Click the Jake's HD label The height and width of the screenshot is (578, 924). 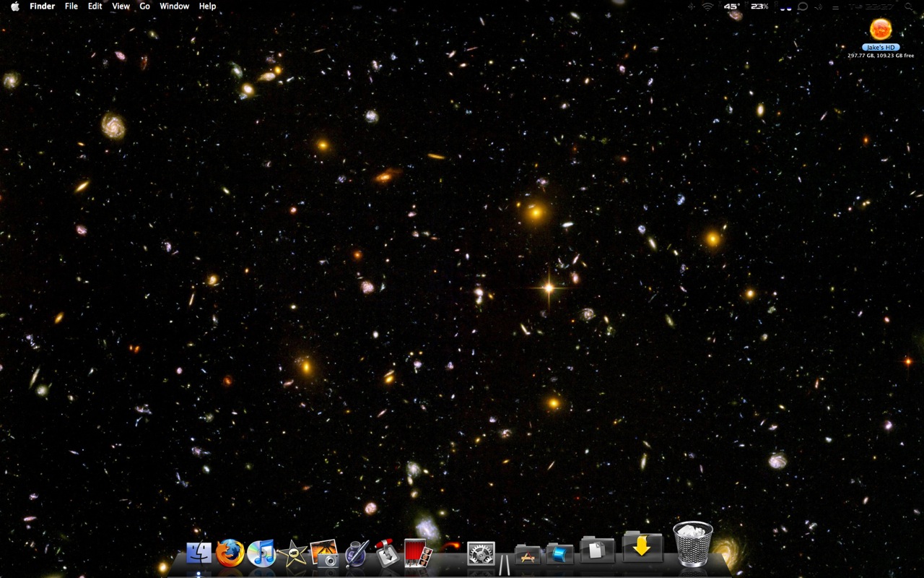coord(881,47)
